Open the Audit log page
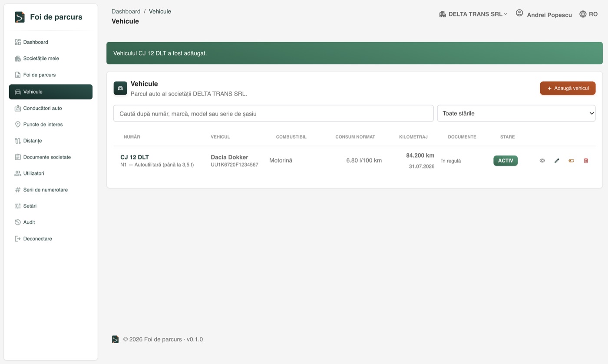The width and height of the screenshot is (608, 364). [x=51, y=222]
